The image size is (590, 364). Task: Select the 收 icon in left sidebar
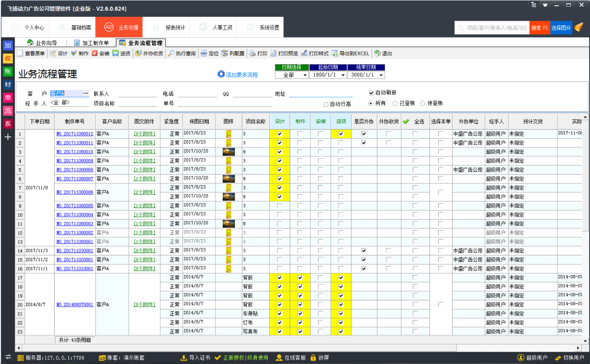pyautogui.click(x=7, y=58)
